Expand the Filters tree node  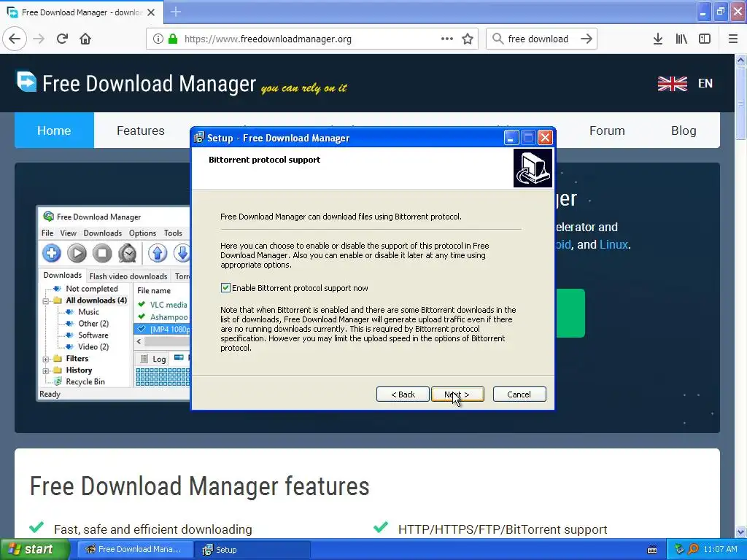pos(46,359)
